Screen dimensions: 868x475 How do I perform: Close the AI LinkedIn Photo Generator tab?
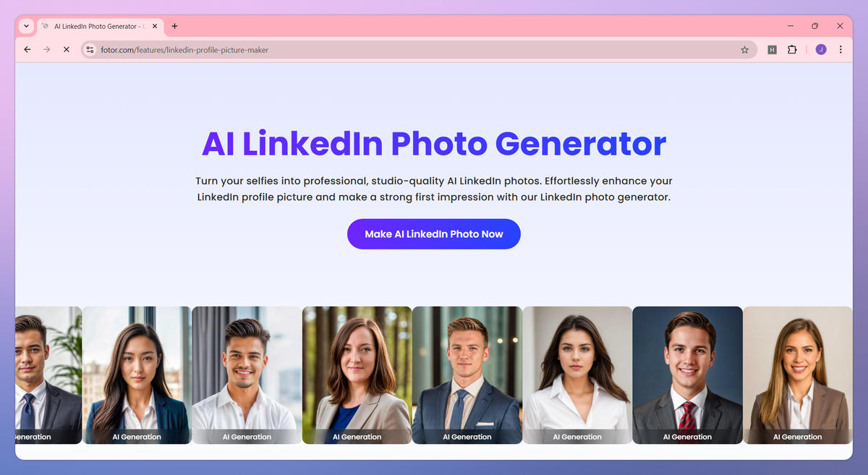click(x=155, y=26)
